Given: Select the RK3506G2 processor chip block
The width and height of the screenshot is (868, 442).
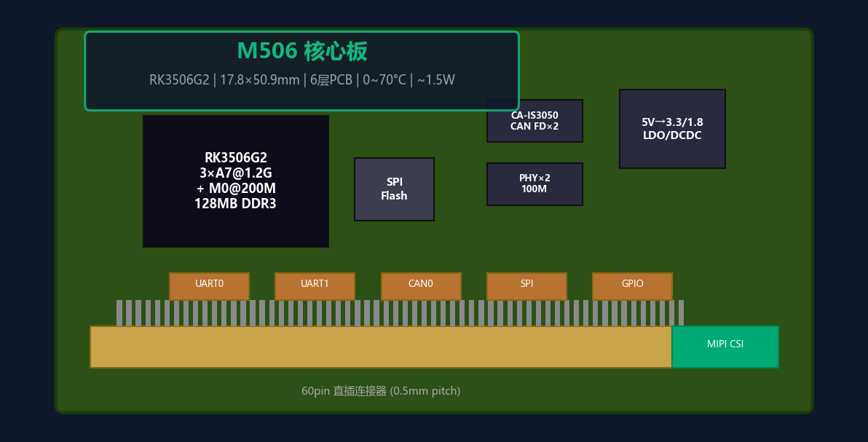Looking at the screenshot, I should pyautogui.click(x=236, y=181).
